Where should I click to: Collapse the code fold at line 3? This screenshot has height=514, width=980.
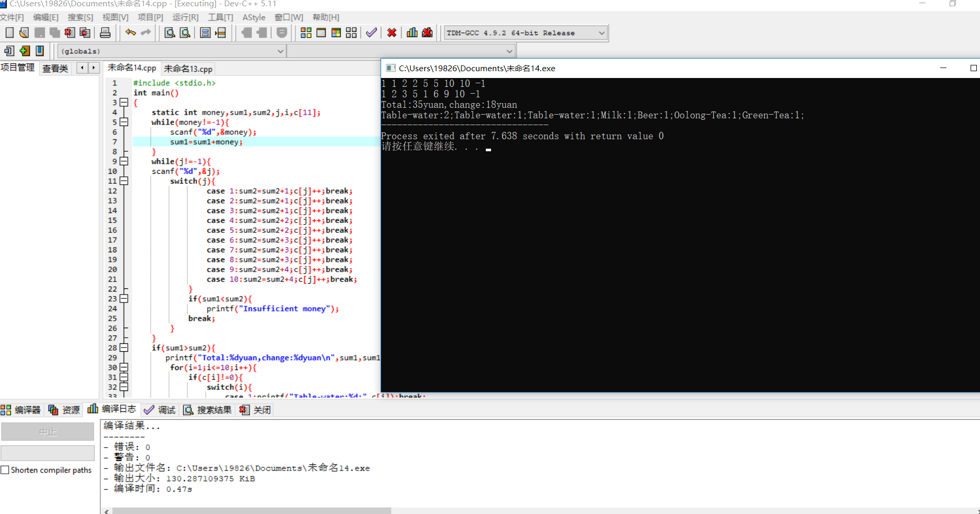click(124, 103)
